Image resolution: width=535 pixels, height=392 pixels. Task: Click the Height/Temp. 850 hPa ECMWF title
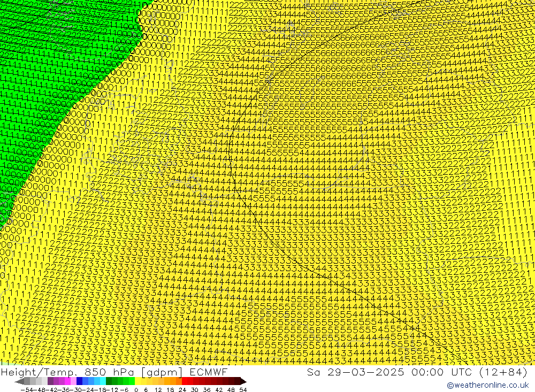(114, 372)
